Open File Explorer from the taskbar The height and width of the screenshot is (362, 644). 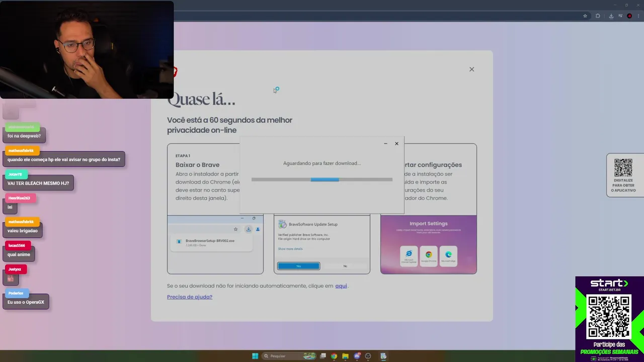[x=345, y=356]
